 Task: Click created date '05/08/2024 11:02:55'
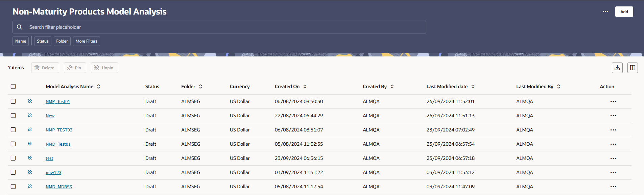(299, 144)
